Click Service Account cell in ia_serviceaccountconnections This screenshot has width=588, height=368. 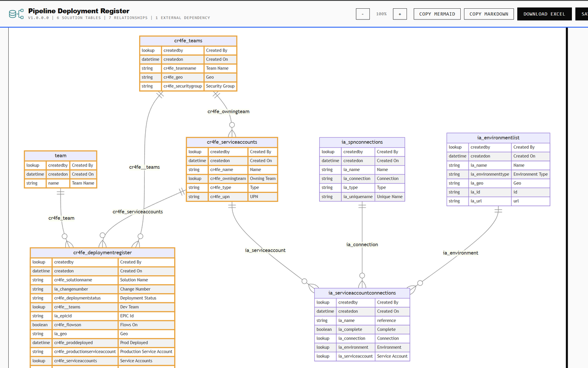(x=392, y=356)
